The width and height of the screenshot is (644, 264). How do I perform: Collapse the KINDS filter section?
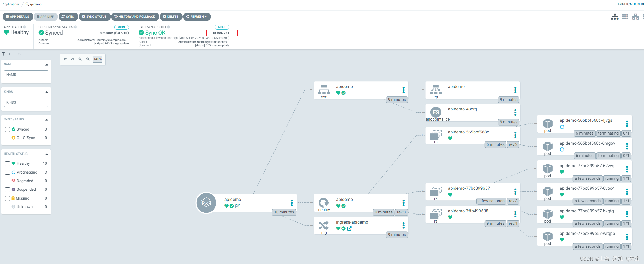coord(47,92)
